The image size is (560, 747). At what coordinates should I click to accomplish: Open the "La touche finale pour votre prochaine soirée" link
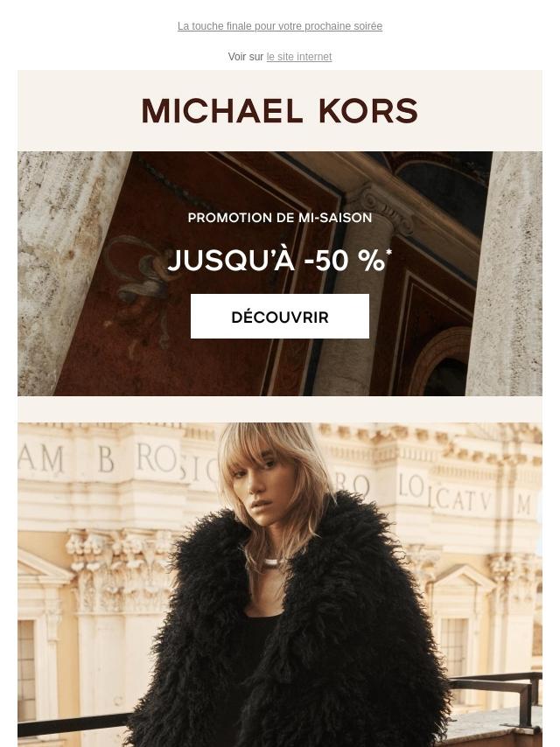click(280, 26)
